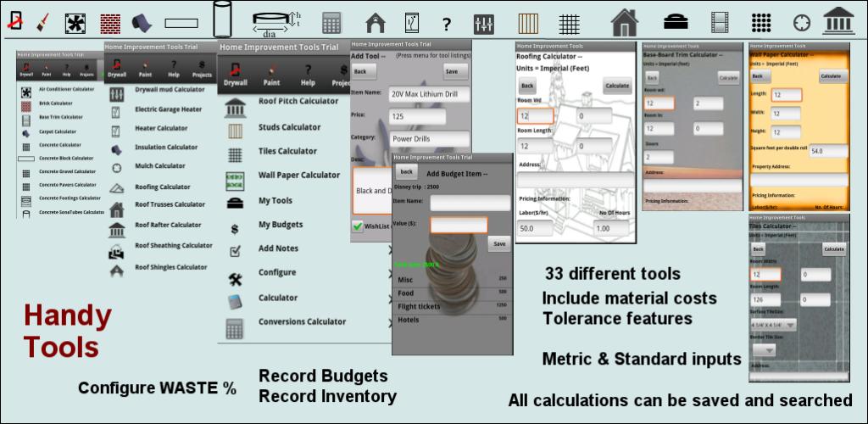Click the dollar sign icon beside My Budgets

(x=235, y=229)
